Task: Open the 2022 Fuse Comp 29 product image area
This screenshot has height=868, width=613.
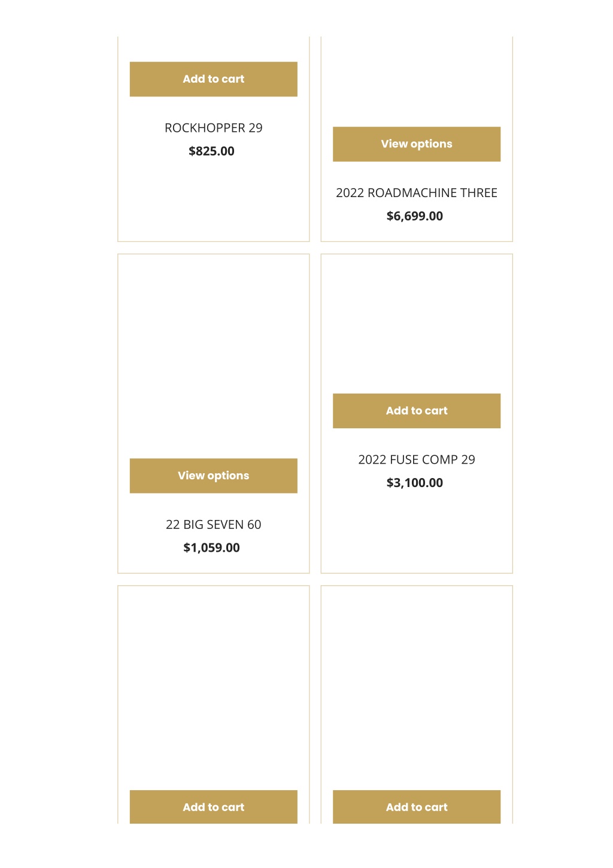Action: (x=417, y=324)
